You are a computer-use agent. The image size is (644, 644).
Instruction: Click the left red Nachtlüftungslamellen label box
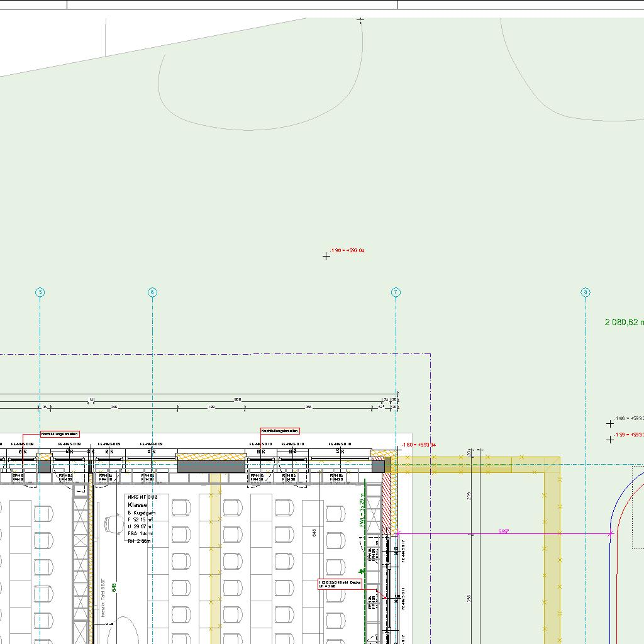pos(60,434)
